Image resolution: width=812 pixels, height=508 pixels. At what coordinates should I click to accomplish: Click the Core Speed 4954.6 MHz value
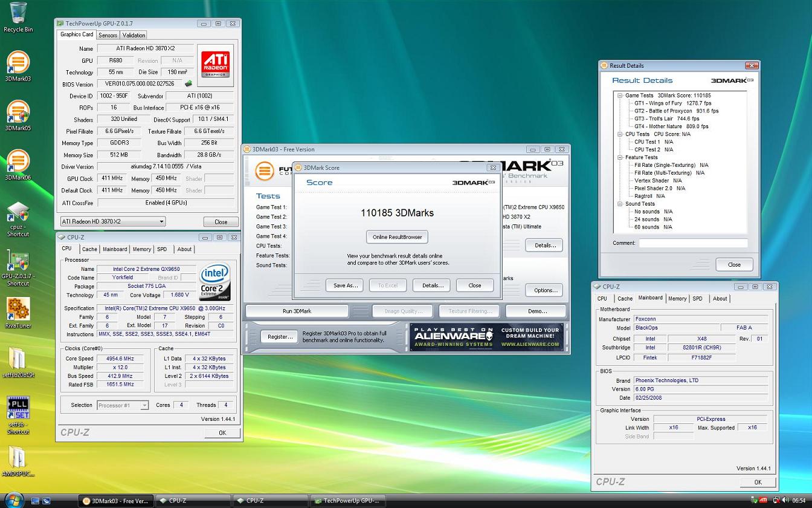coord(121,359)
